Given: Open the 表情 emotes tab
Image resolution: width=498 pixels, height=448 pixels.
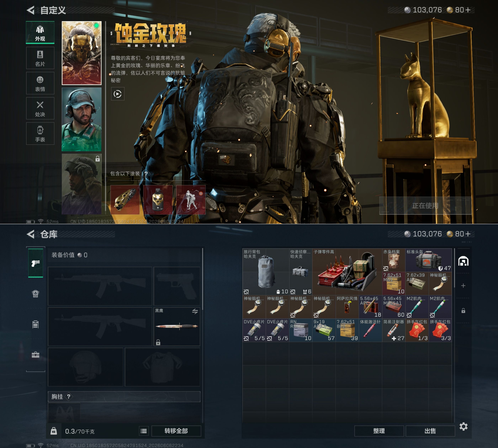Looking at the screenshot, I should [x=40, y=83].
